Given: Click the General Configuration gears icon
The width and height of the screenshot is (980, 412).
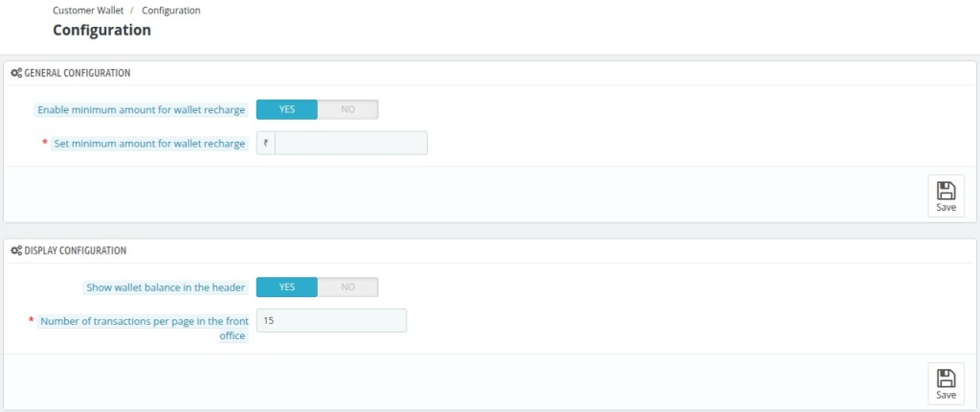Looking at the screenshot, I should (16, 73).
